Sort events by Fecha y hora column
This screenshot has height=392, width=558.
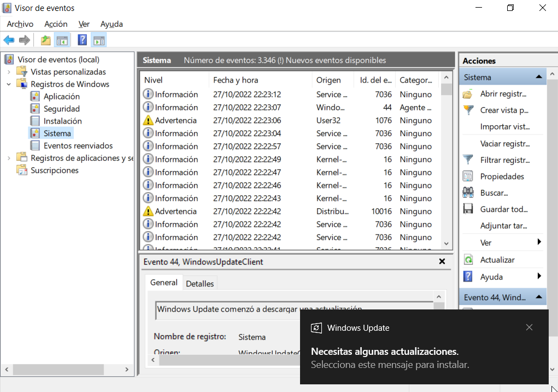click(x=235, y=80)
